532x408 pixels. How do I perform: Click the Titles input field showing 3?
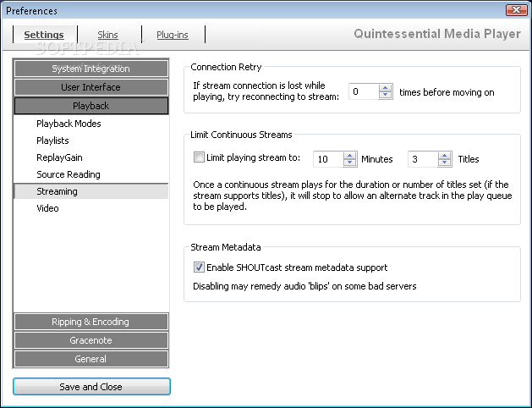[x=423, y=159]
